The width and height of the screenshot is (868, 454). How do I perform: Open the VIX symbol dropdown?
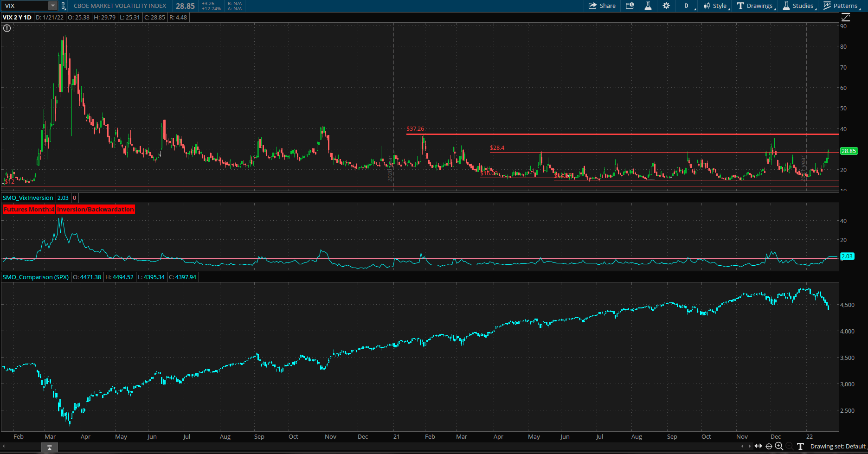pyautogui.click(x=52, y=6)
